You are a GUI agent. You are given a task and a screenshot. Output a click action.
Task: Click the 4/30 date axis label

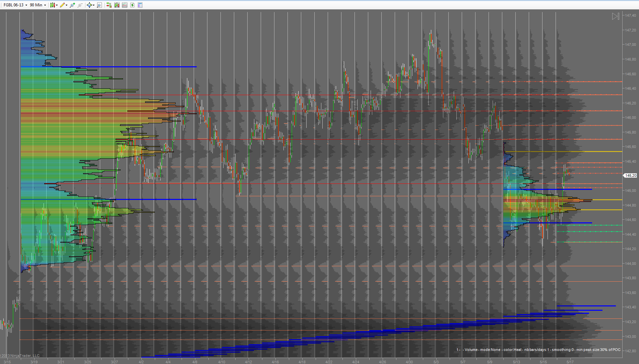(409, 362)
